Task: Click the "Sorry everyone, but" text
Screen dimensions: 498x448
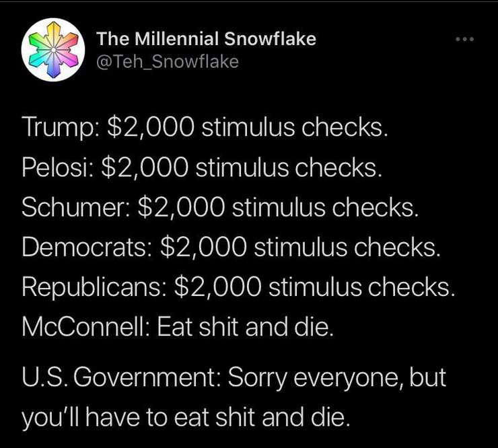Action: point(337,378)
